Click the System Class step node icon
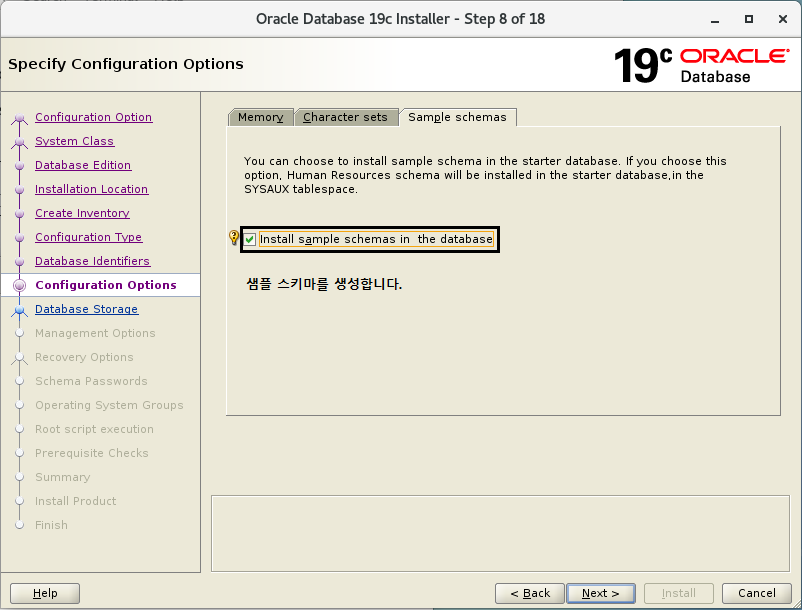Screen dimensions: 802x610 (19, 142)
